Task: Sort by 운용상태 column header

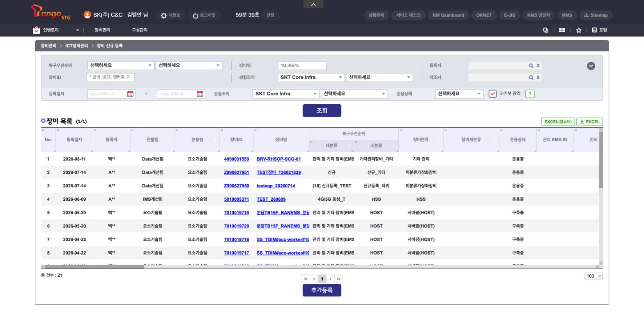Action: [x=518, y=140]
